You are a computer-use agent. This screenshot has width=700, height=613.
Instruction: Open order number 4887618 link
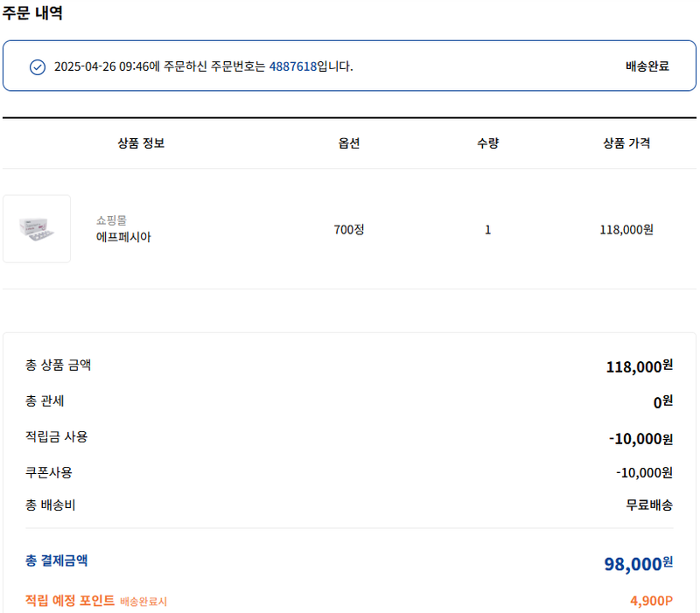[292, 66]
